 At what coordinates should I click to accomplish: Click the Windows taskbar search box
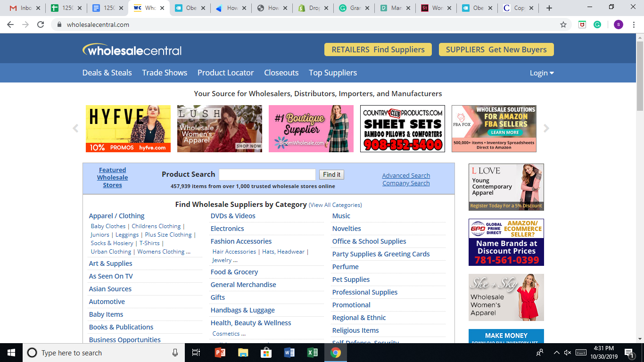(103, 353)
